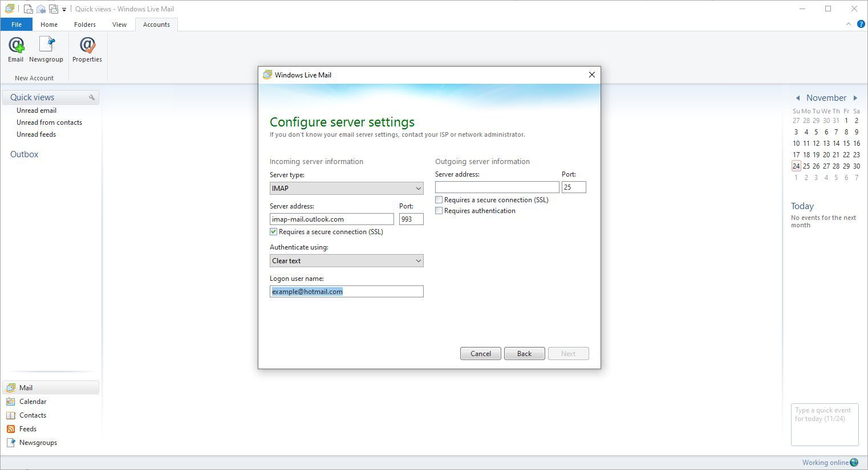The width and height of the screenshot is (868, 470).
Task: Go to previous month in calendar
Action: [x=798, y=98]
